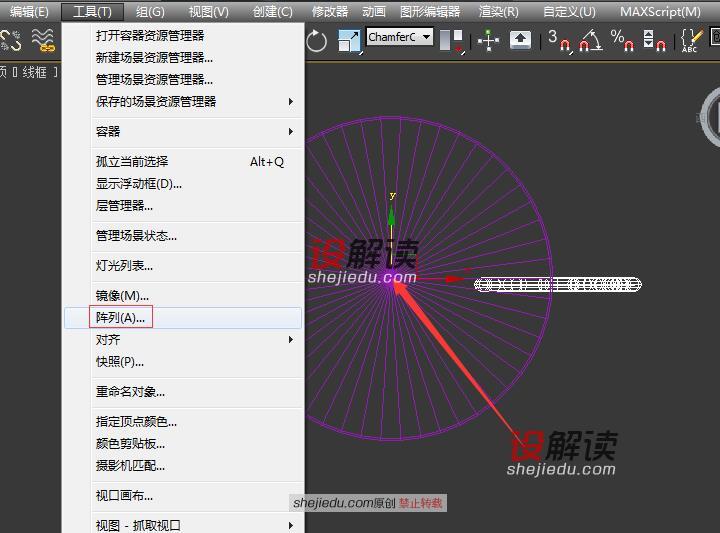Viewport: 720px width, 533px height.
Task: Toggle select and manipulate icon
Action: [488, 40]
